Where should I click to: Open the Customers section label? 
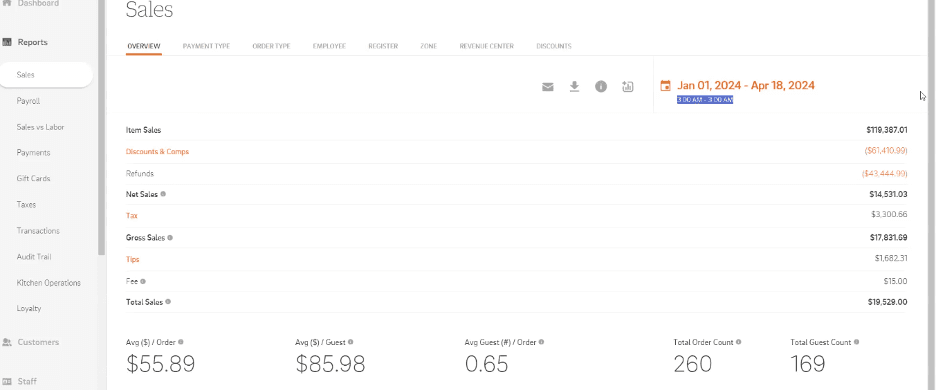[x=38, y=342]
